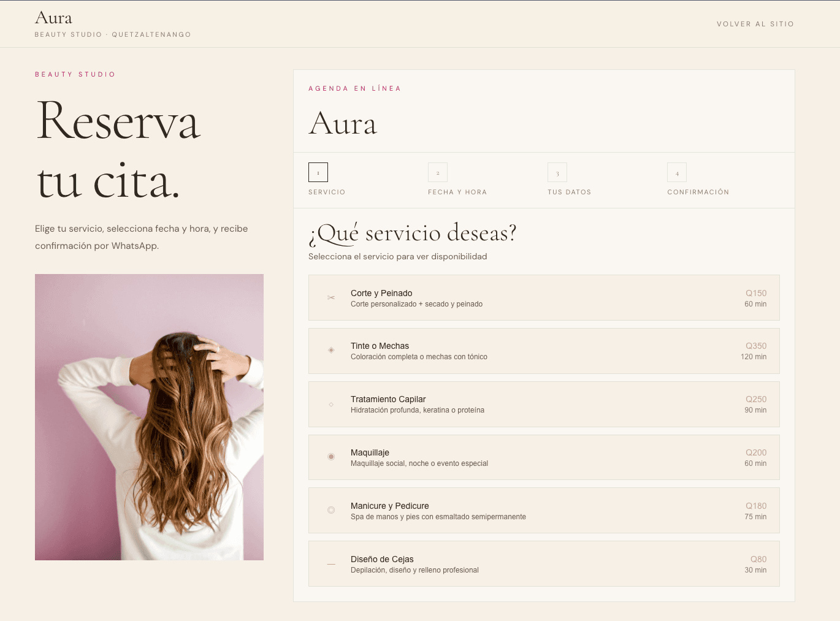Click the 'confirmación por WhatsApp' paragraph

[142, 237]
